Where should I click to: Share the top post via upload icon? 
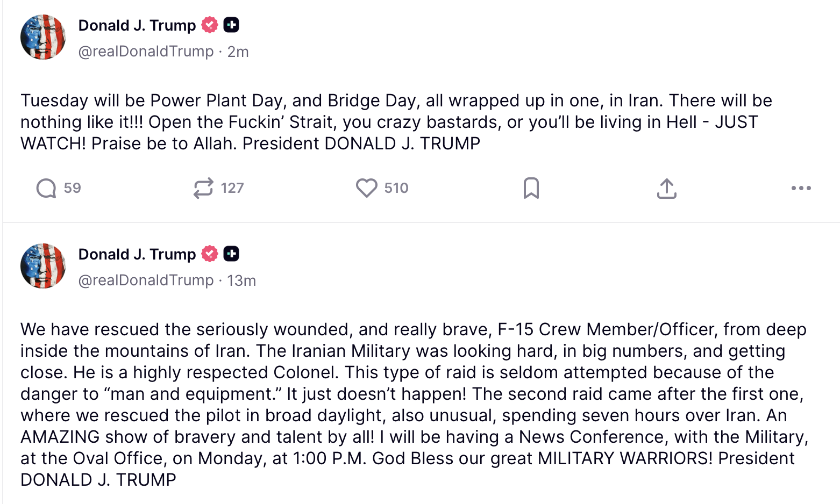coord(666,189)
